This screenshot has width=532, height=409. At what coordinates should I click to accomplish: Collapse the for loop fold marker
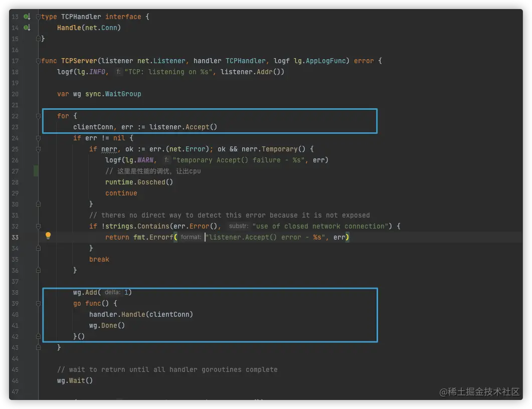(38, 116)
